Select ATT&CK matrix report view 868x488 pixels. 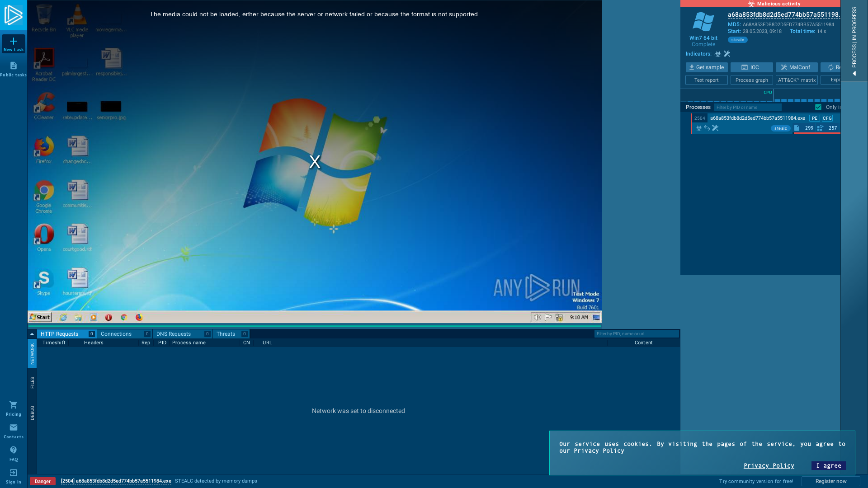[x=797, y=80]
